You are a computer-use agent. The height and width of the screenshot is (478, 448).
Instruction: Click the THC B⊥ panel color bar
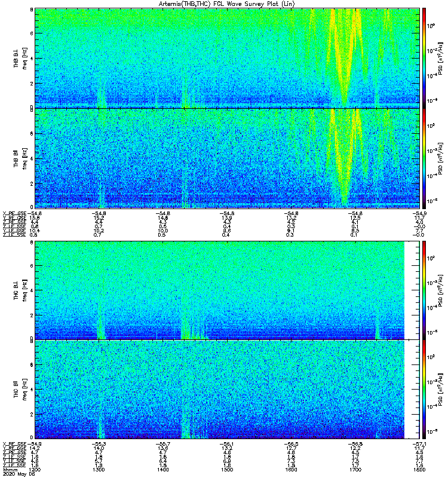[x=424, y=290]
